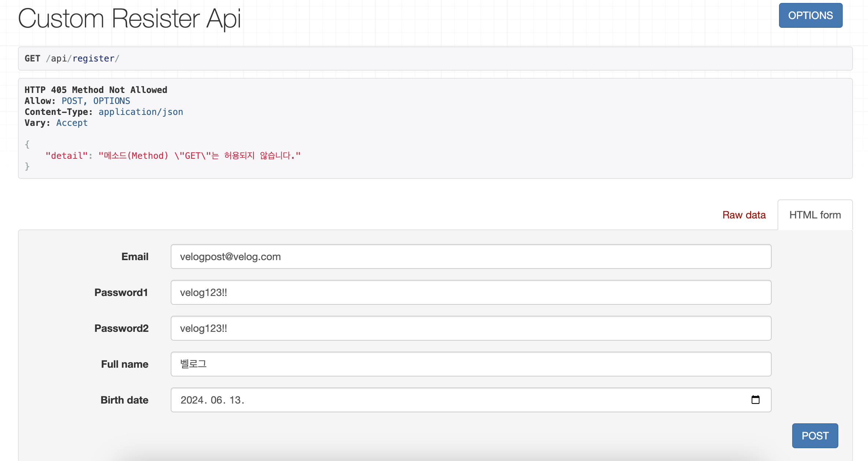Screen dimensions: 868x461
Task: Click the OPTIONS button
Action: tap(810, 15)
